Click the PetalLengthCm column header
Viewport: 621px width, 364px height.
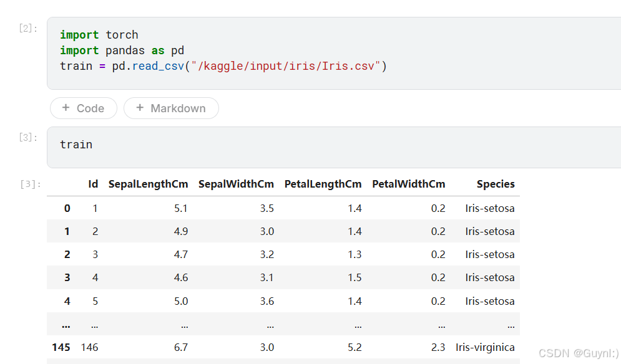[x=323, y=184]
